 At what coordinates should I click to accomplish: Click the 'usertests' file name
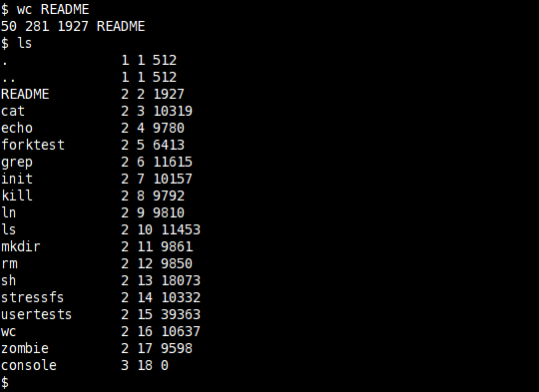pos(37,314)
